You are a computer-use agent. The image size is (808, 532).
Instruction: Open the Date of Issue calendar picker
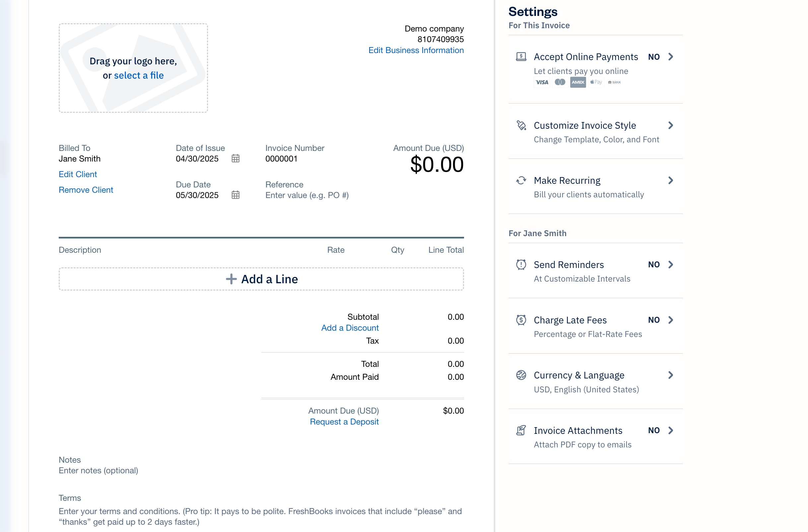tap(236, 158)
